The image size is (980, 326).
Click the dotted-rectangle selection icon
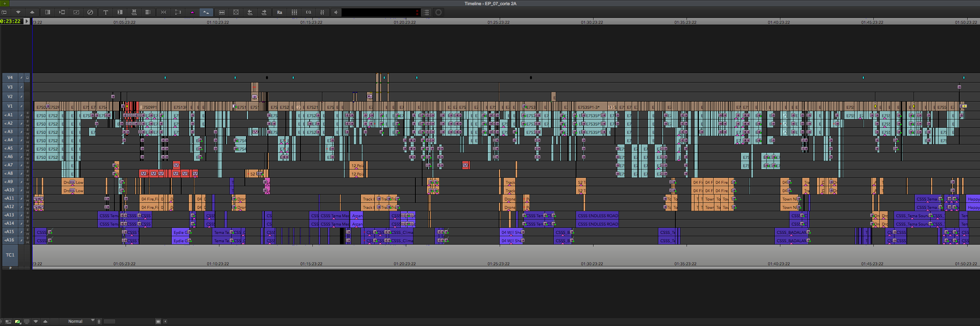coord(178,12)
